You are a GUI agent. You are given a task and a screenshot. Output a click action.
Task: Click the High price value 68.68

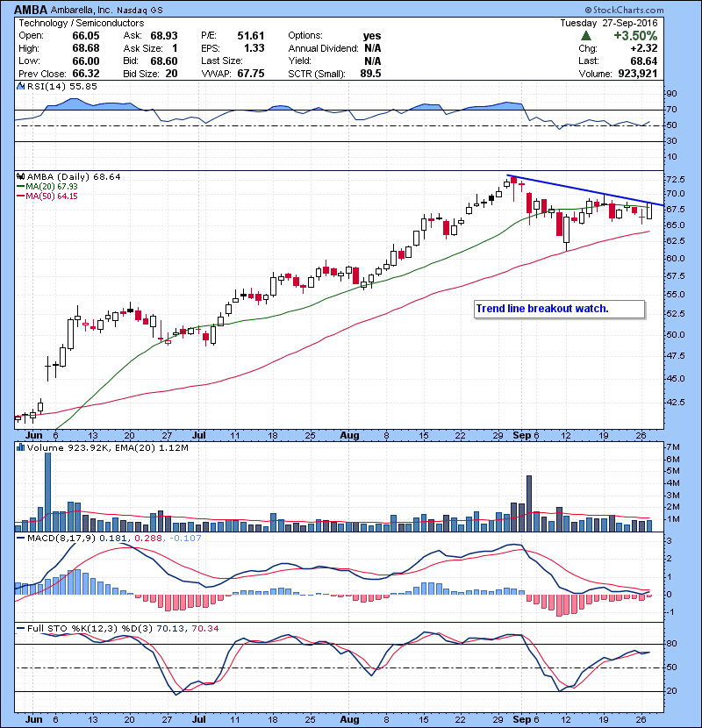86,48
